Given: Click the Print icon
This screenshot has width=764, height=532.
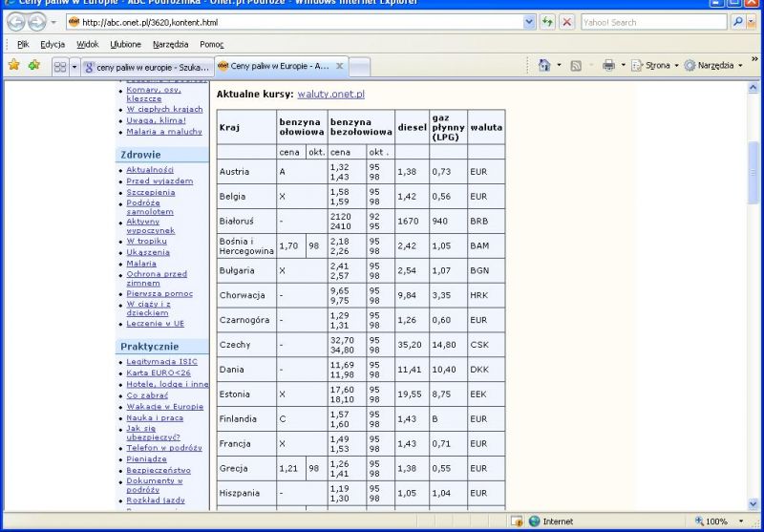Looking at the screenshot, I should tap(608, 65).
